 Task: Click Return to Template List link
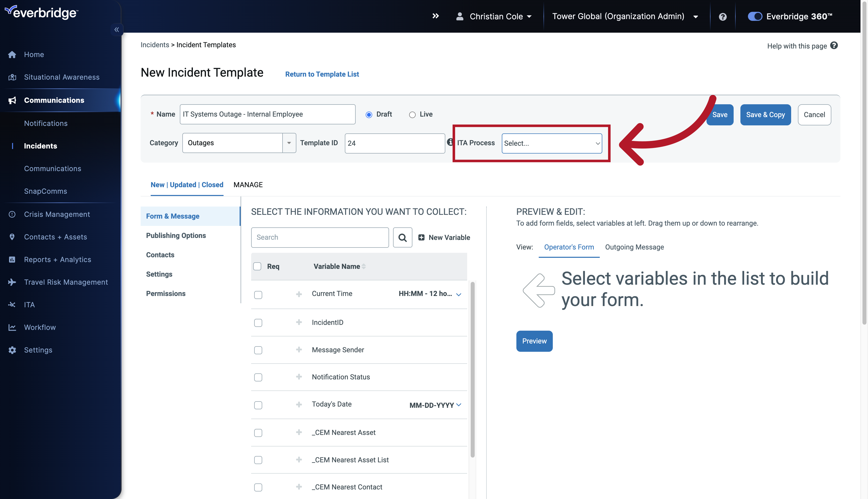tap(322, 74)
